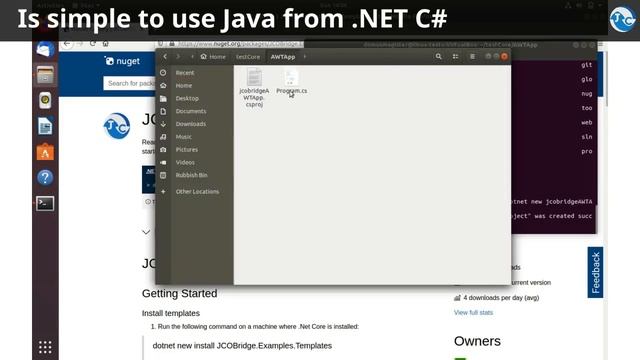640x360 pixels.
Task: Select AWTApp path bar segment
Action: tap(282, 57)
